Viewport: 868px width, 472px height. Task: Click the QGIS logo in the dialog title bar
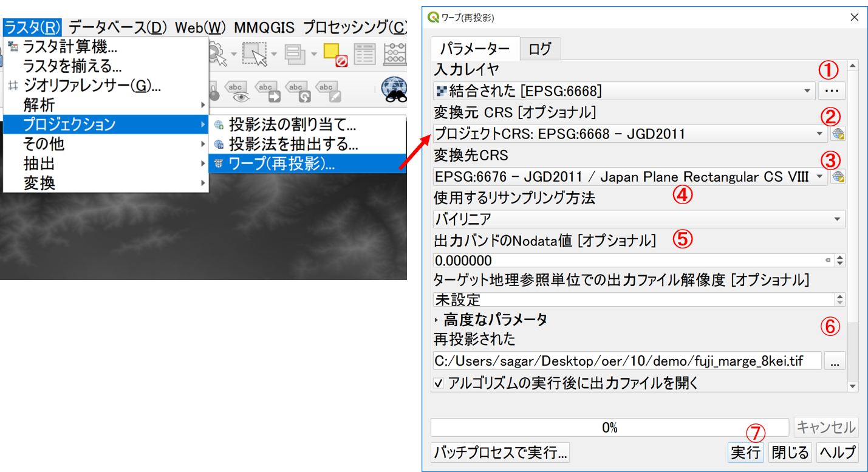[x=433, y=18]
